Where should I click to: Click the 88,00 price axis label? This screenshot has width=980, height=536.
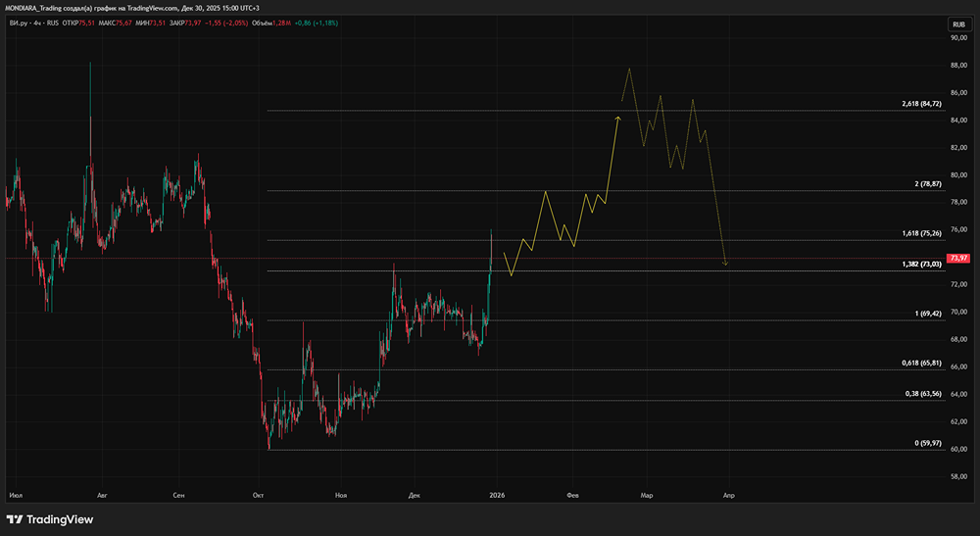[x=958, y=65]
